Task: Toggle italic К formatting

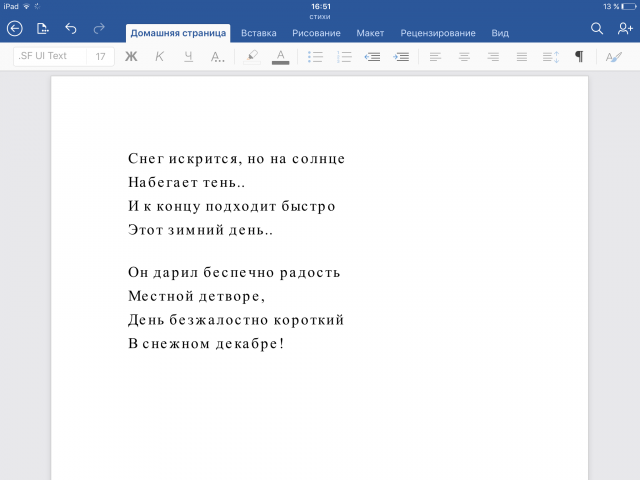Action: [x=160, y=56]
